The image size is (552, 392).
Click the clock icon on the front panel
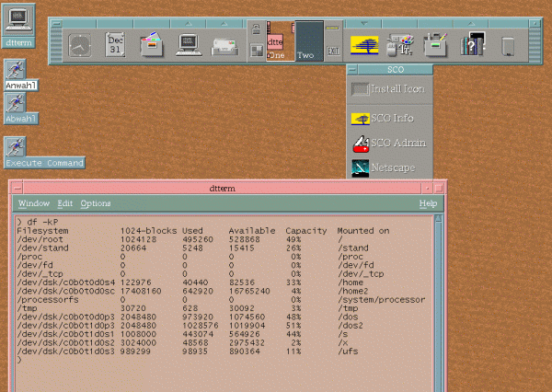81,43
